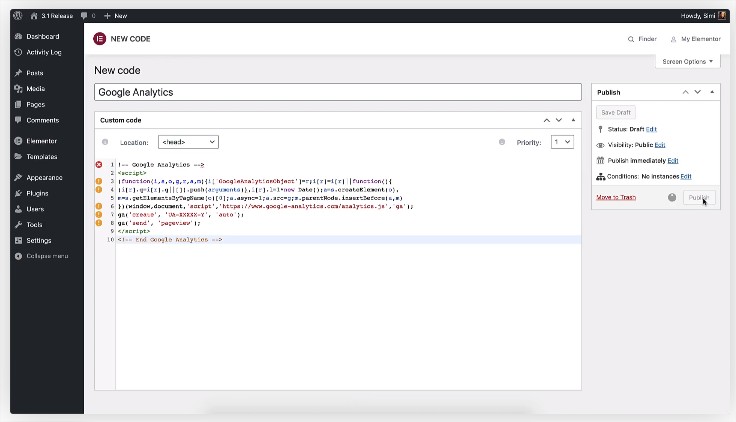This screenshot has height=422, width=736.
Task: Click Move to Trash link
Action: (x=616, y=197)
